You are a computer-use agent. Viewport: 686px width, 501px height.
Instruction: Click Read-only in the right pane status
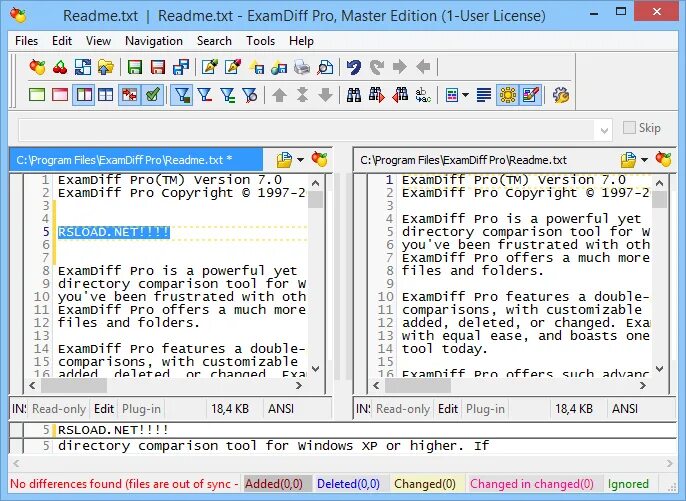click(x=402, y=409)
